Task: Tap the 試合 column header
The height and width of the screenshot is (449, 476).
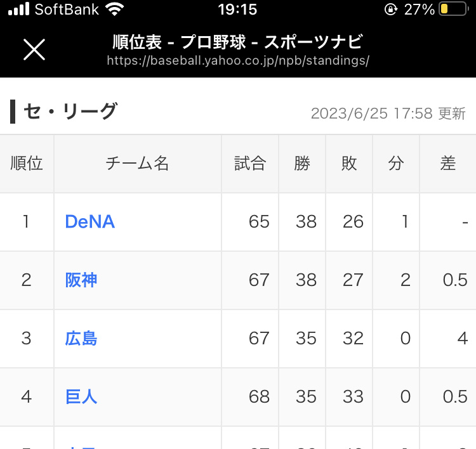Action: [250, 164]
